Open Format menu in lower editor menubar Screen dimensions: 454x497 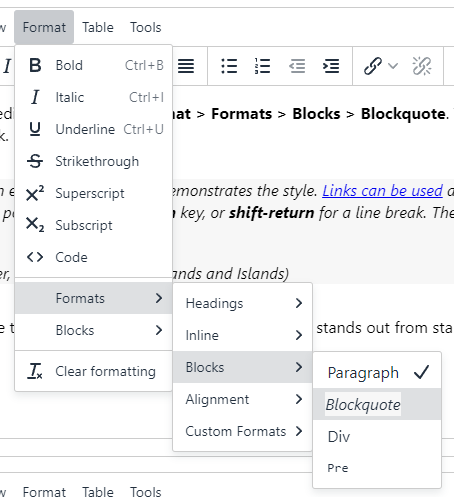coord(44,491)
